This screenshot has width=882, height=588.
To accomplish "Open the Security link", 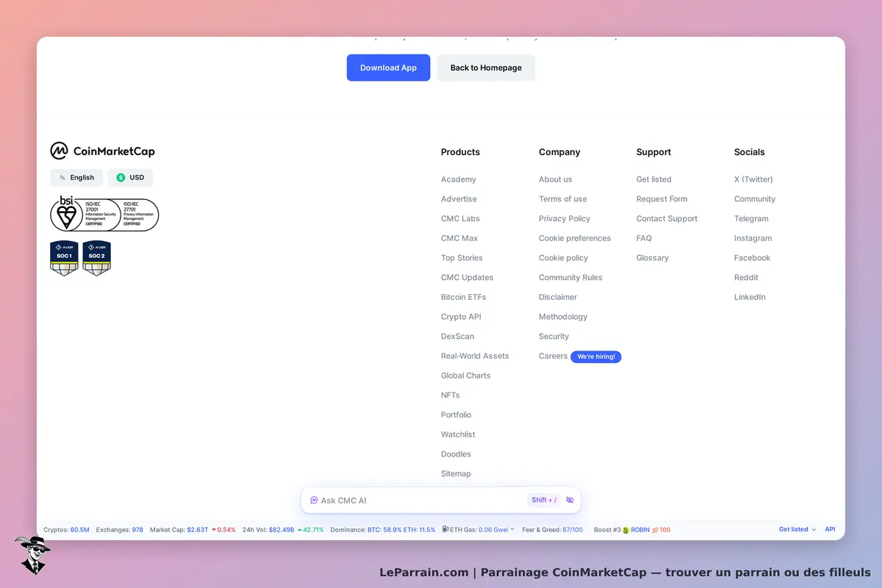I will [553, 336].
